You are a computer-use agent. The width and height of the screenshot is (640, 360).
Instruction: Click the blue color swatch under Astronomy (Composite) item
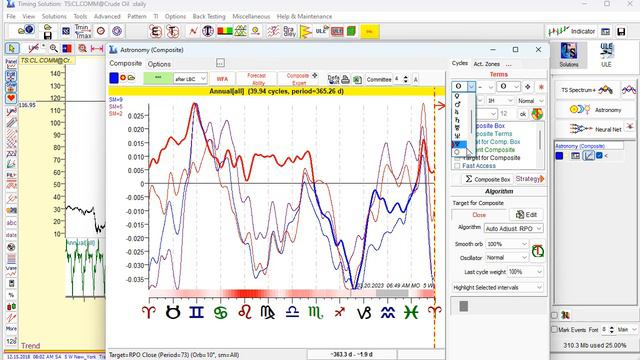click(x=559, y=156)
